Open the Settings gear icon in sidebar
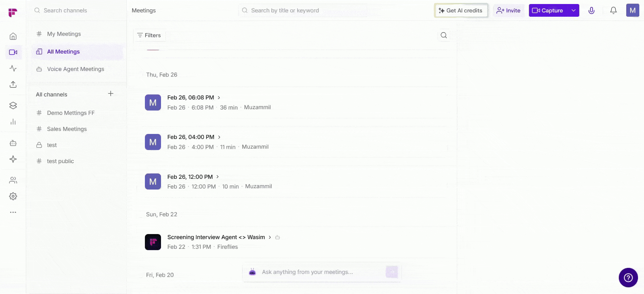644x294 pixels. [13, 196]
